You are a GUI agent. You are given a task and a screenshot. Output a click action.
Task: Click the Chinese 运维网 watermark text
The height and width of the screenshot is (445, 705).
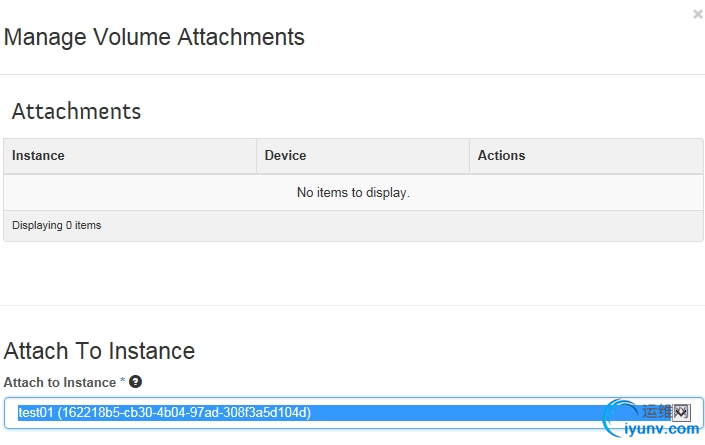point(665,411)
